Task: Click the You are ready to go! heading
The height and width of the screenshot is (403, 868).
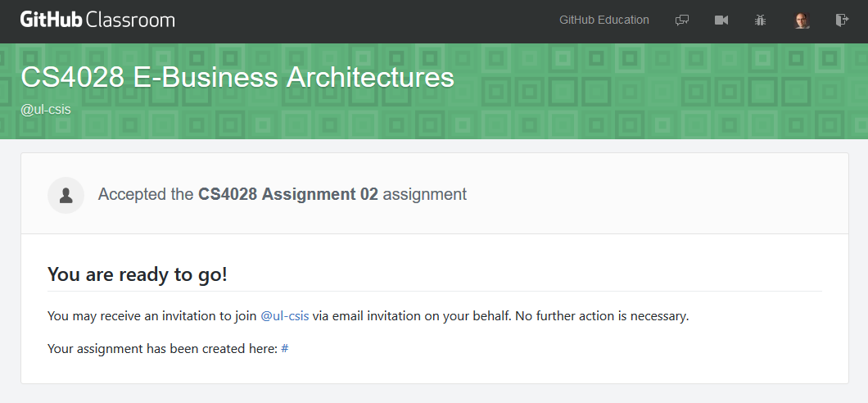Action: (138, 274)
